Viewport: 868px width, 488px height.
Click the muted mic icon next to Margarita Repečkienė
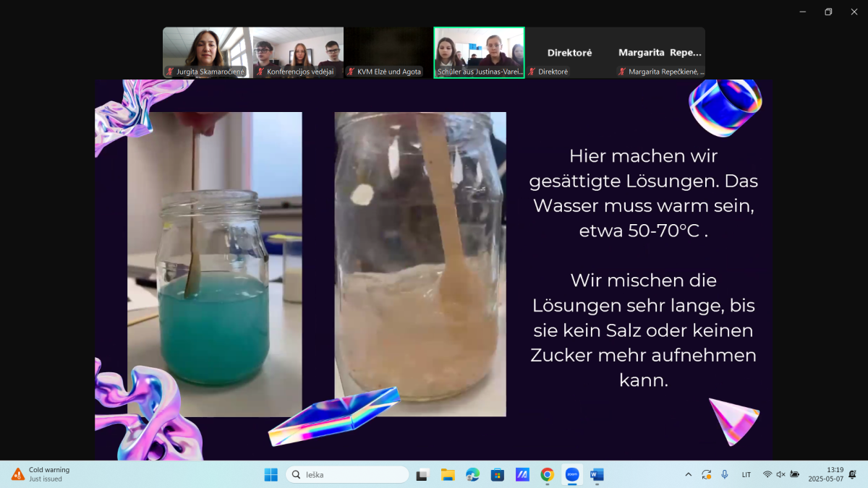click(x=622, y=72)
